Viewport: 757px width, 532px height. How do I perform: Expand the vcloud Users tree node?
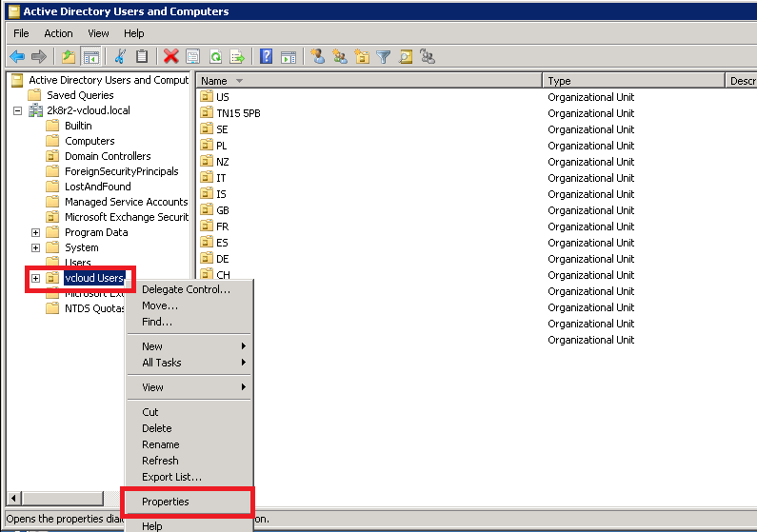point(36,278)
